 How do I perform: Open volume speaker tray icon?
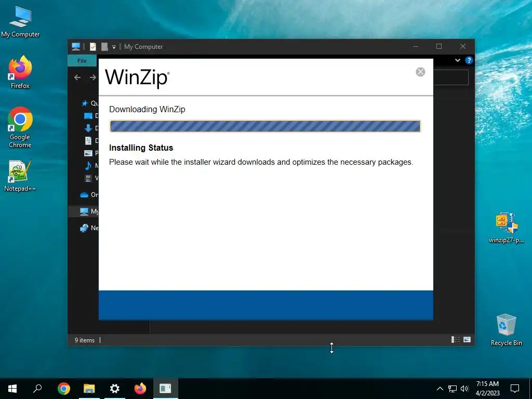pos(464,389)
